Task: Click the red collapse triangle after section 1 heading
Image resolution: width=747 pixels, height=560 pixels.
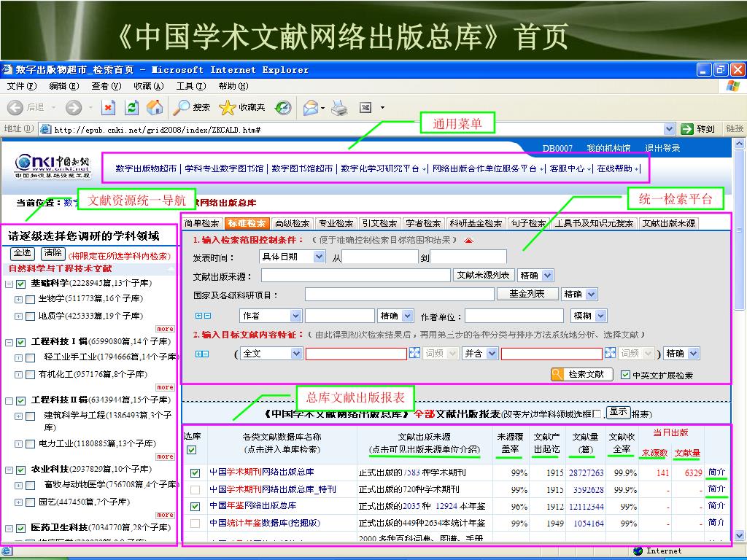Action: tap(469, 241)
